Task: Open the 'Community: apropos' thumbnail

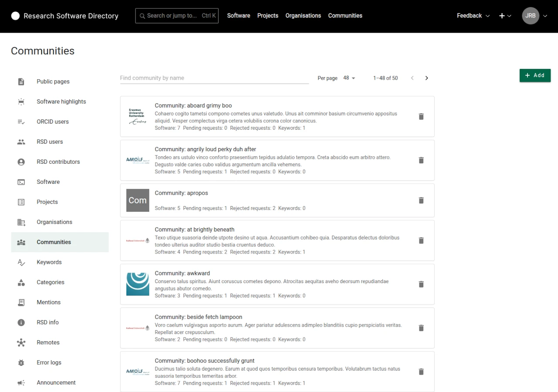Action: 138,200
